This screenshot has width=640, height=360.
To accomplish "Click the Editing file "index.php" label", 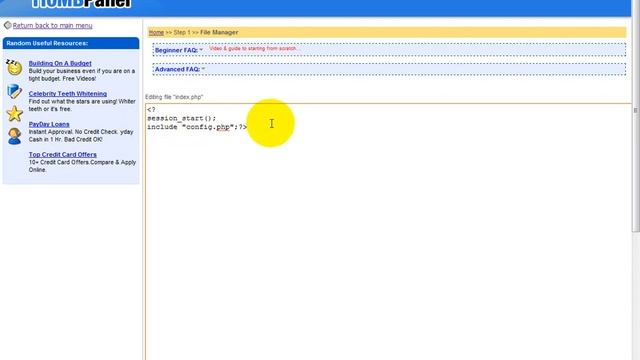I will click(x=174, y=97).
